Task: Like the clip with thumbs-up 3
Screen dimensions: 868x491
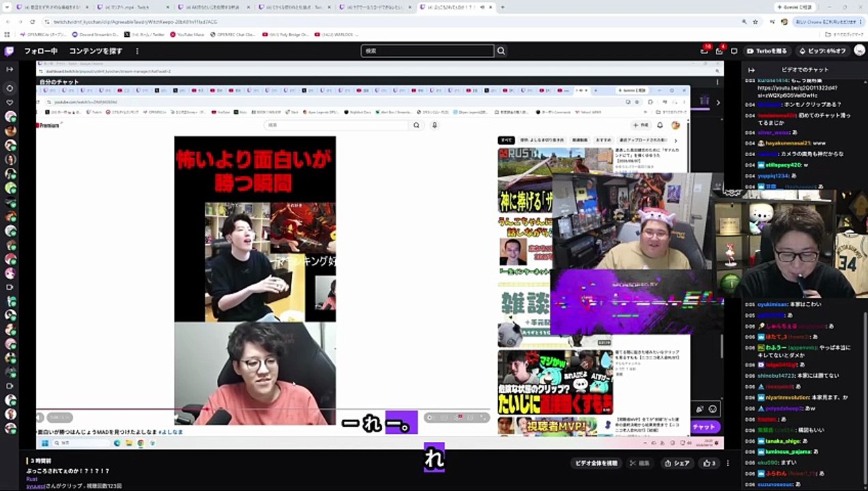Action: tap(710, 463)
